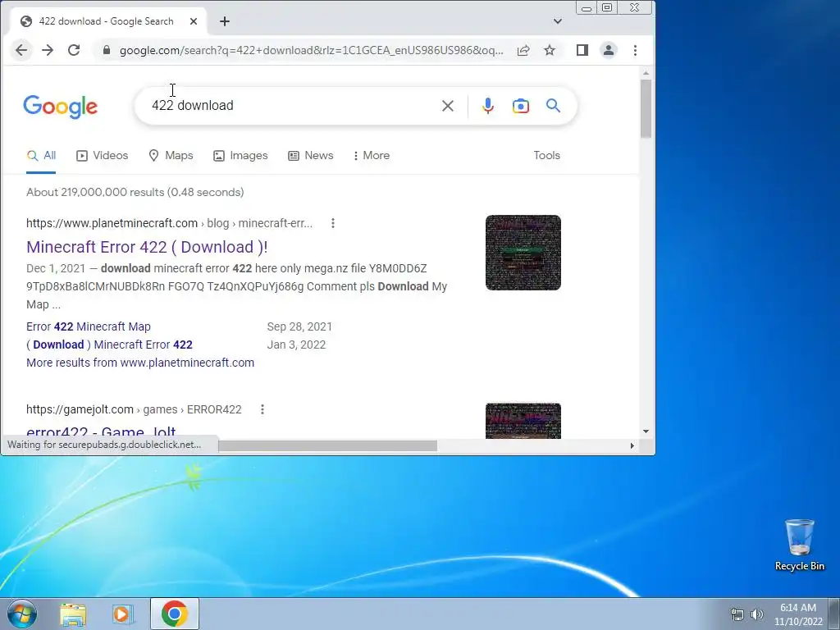This screenshot has width=840, height=630.
Task: Open options for the planetminecraft result
Action: tap(333, 223)
